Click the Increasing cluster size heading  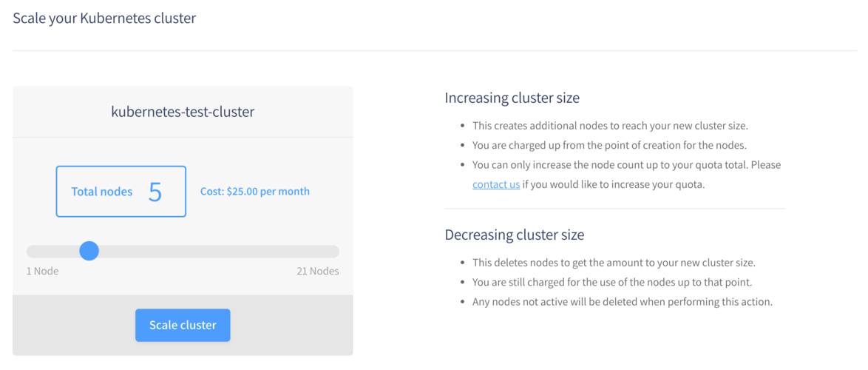[512, 98]
